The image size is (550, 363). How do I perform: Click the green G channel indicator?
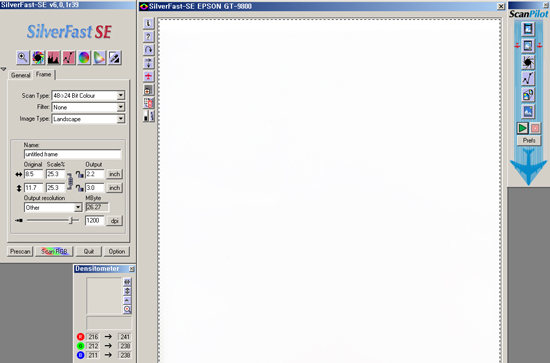point(80,346)
